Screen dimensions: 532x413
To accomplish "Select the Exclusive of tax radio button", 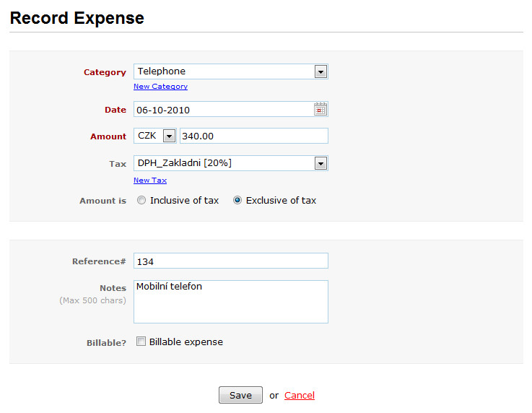I will pos(237,200).
